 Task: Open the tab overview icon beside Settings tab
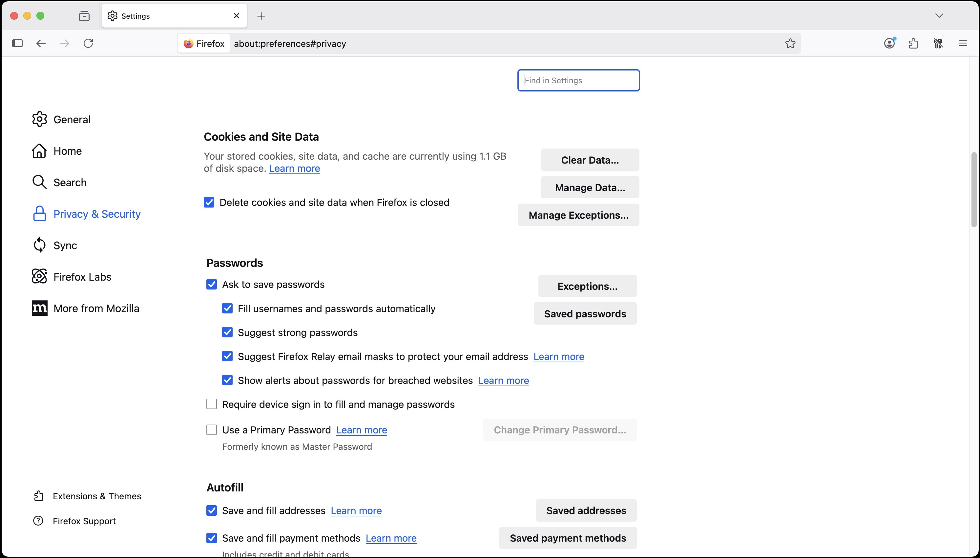click(x=84, y=16)
